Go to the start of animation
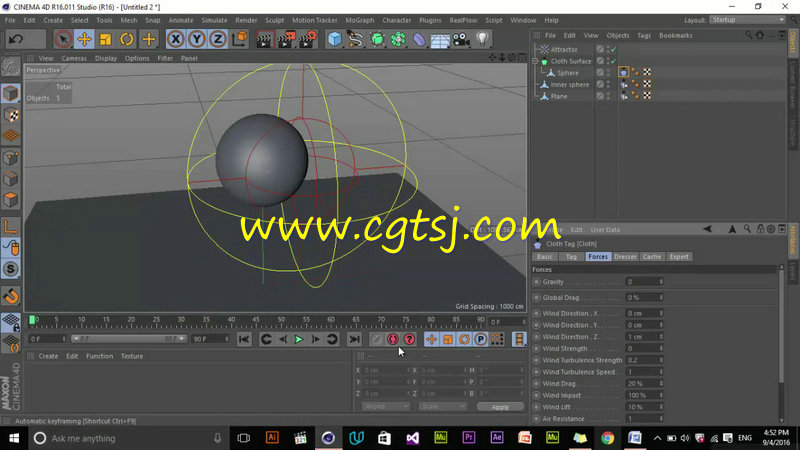 (x=244, y=339)
